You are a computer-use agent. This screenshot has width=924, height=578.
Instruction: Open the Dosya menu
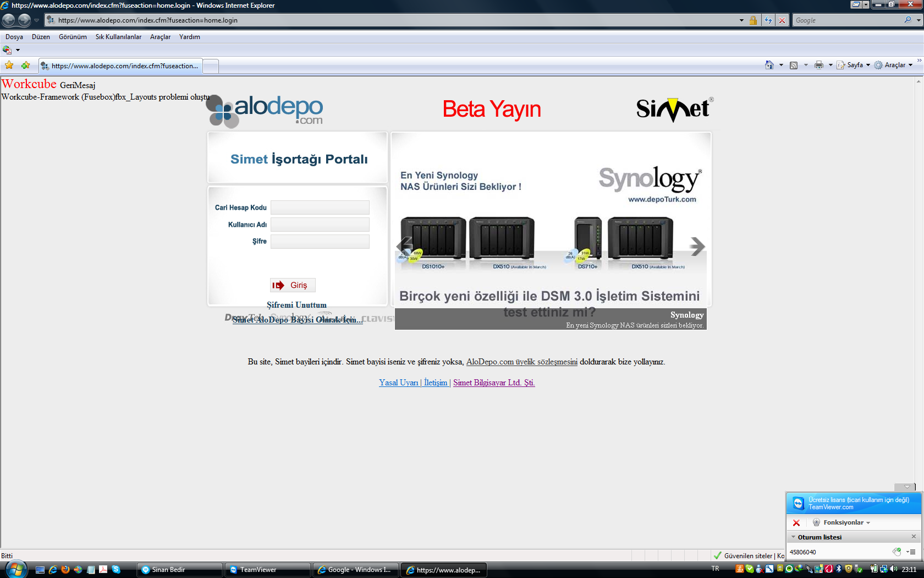pyautogui.click(x=14, y=37)
